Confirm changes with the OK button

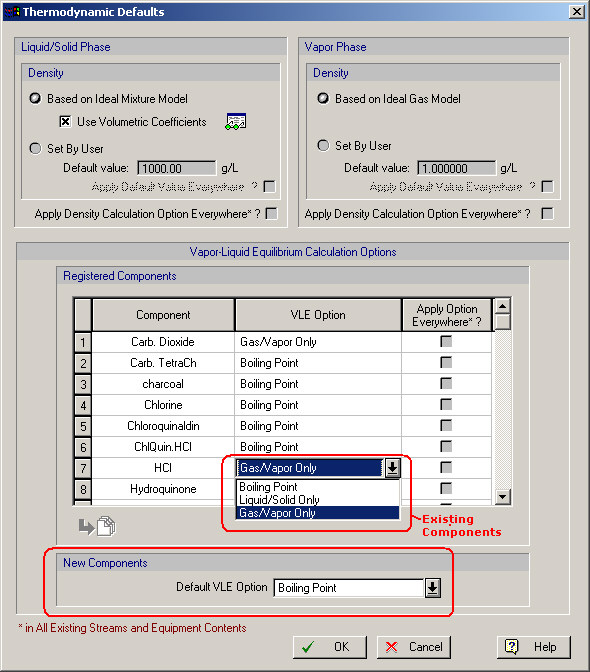[x=330, y=647]
